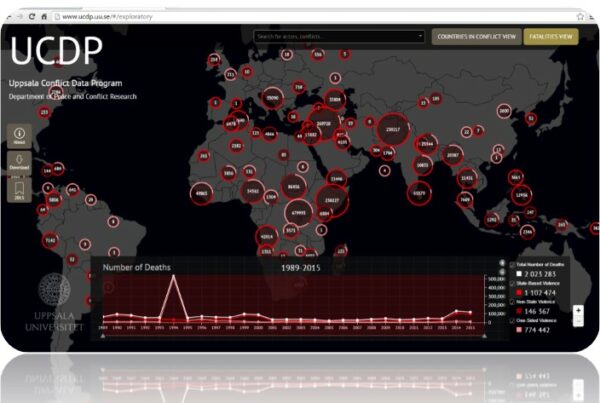600x403 pixels.
Task: Click the browser forward arrow
Action: point(20,17)
